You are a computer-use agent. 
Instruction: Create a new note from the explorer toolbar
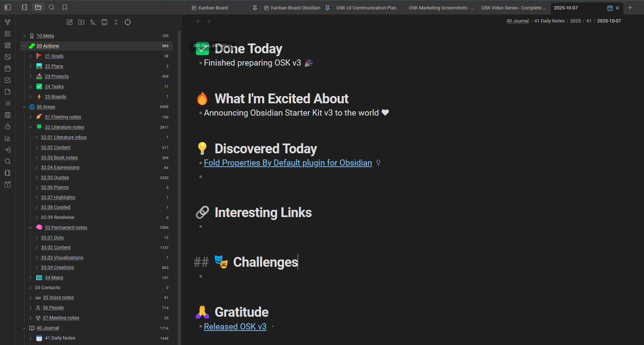70,22
